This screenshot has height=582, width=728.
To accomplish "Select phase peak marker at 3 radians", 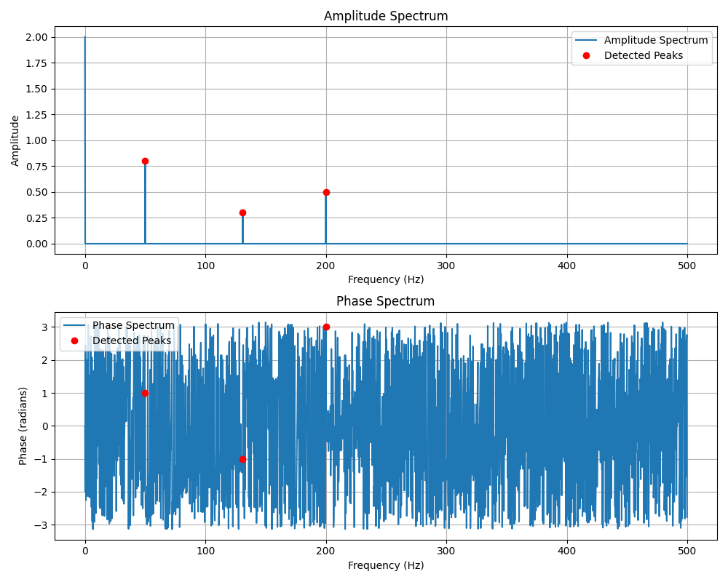I will tap(326, 327).
